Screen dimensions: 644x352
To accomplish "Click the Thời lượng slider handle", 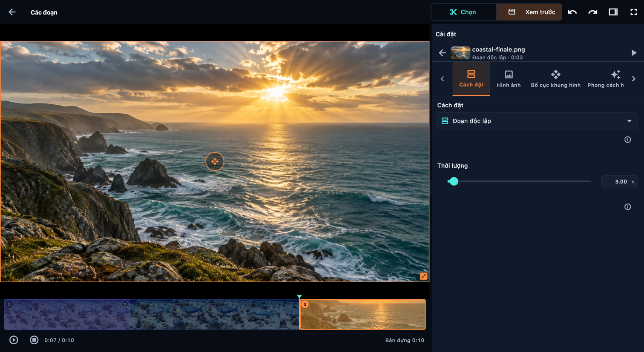I will tap(454, 181).
